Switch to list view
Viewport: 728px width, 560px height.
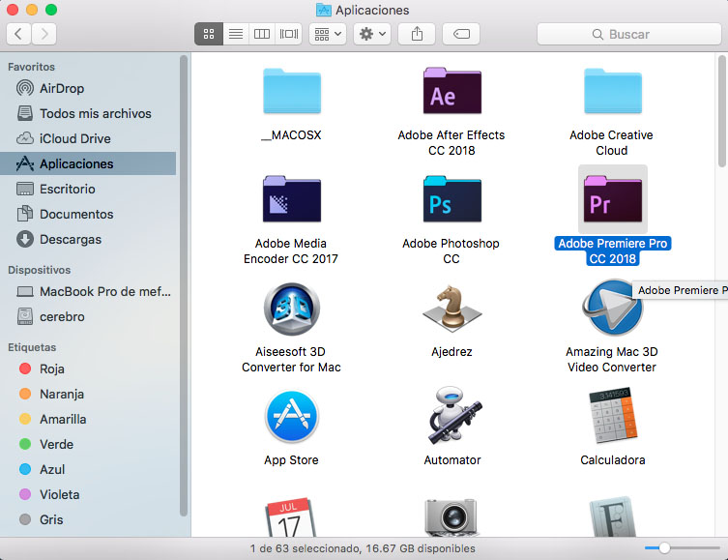236,34
